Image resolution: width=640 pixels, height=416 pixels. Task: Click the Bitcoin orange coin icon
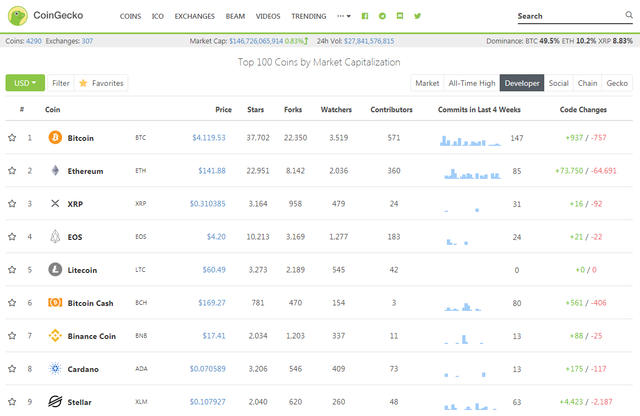[x=55, y=137]
